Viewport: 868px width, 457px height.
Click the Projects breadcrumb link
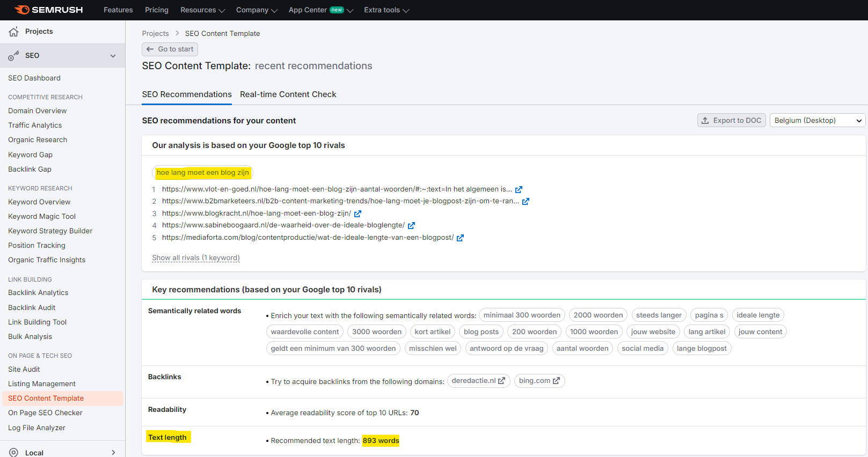coord(155,33)
